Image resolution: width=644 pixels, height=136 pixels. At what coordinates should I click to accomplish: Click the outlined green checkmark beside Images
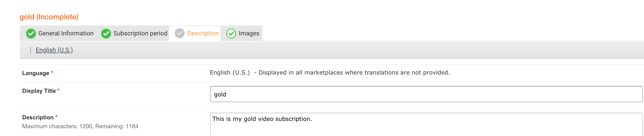[x=231, y=33]
